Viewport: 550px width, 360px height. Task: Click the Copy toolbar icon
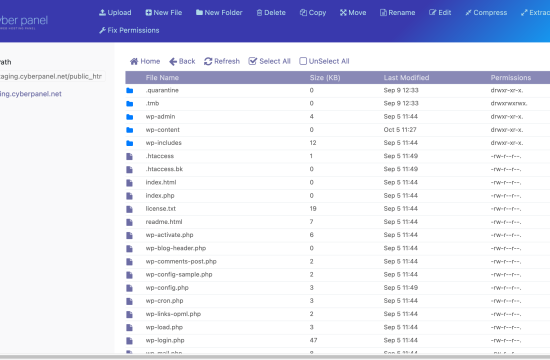coord(303,13)
